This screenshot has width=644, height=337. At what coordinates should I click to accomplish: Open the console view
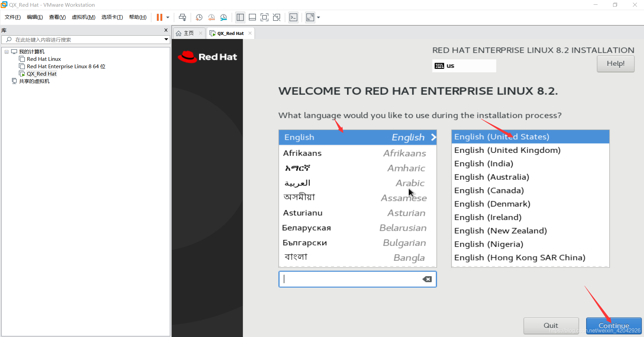293,17
